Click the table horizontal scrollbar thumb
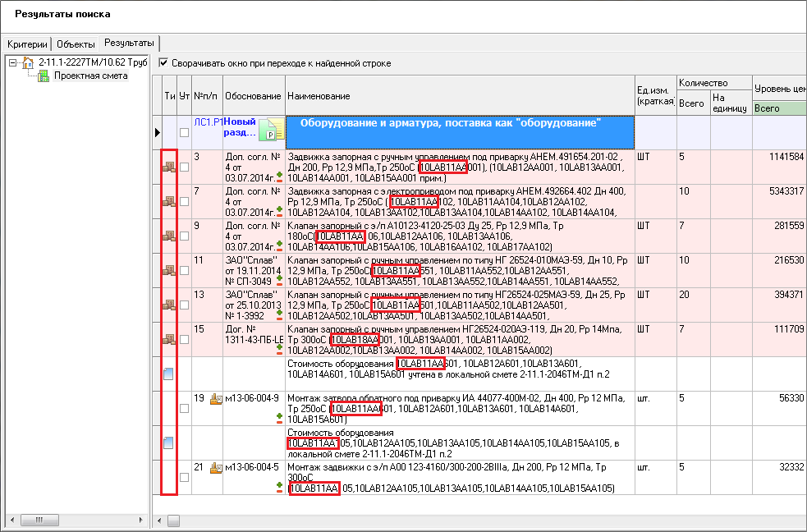Screen dimensions: 807x532 [x=173, y=521]
